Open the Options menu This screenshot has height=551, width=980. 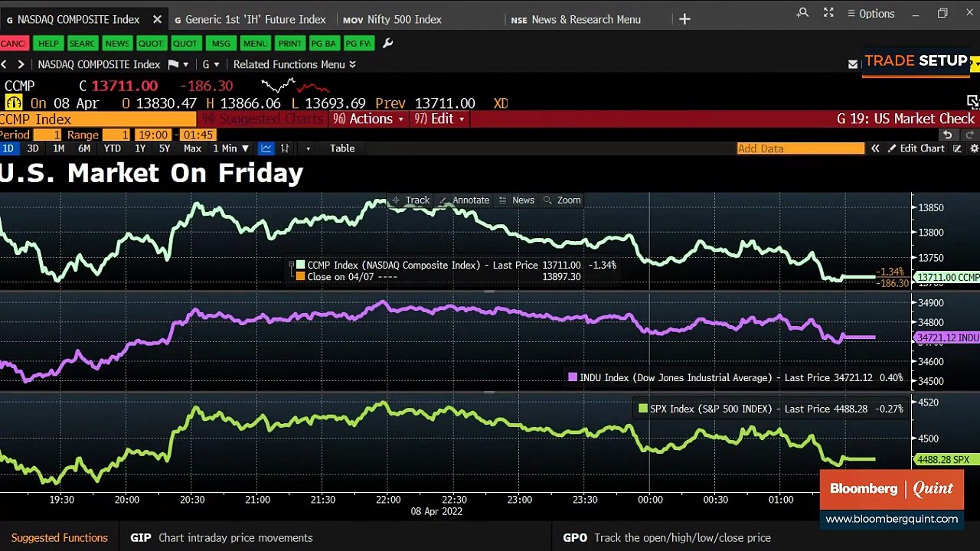(x=871, y=13)
